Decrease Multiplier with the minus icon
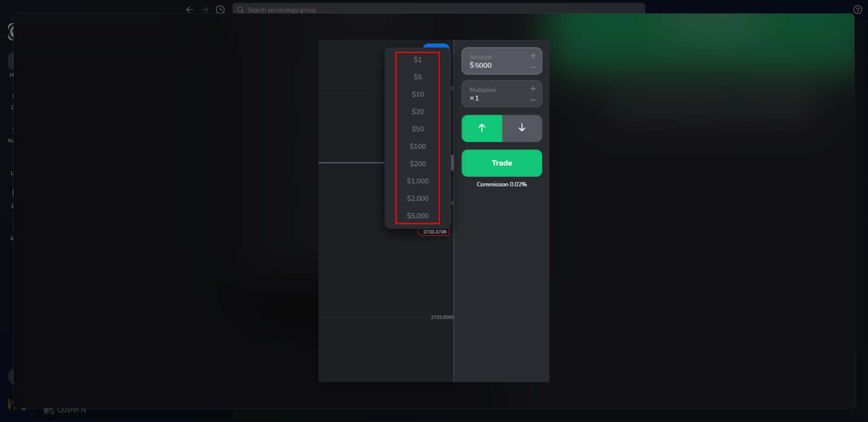 click(533, 100)
